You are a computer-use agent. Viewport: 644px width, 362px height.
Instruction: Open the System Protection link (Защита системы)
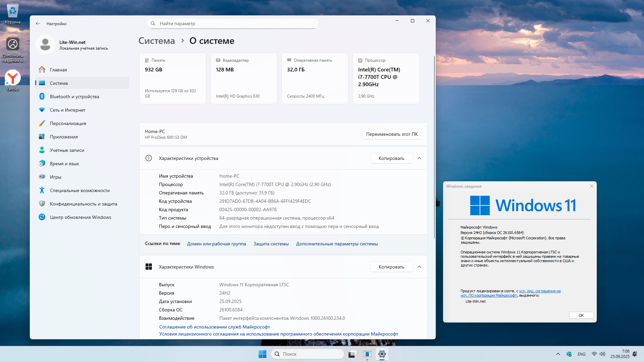[x=271, y=244]
